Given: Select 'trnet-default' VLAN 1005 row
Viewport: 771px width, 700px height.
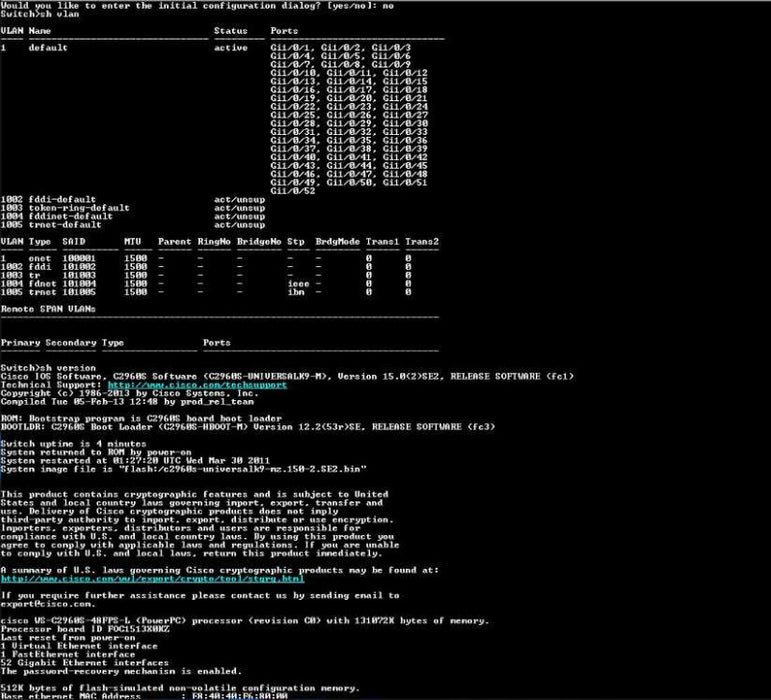Looking at the screenshot, I should click(133, 225).
